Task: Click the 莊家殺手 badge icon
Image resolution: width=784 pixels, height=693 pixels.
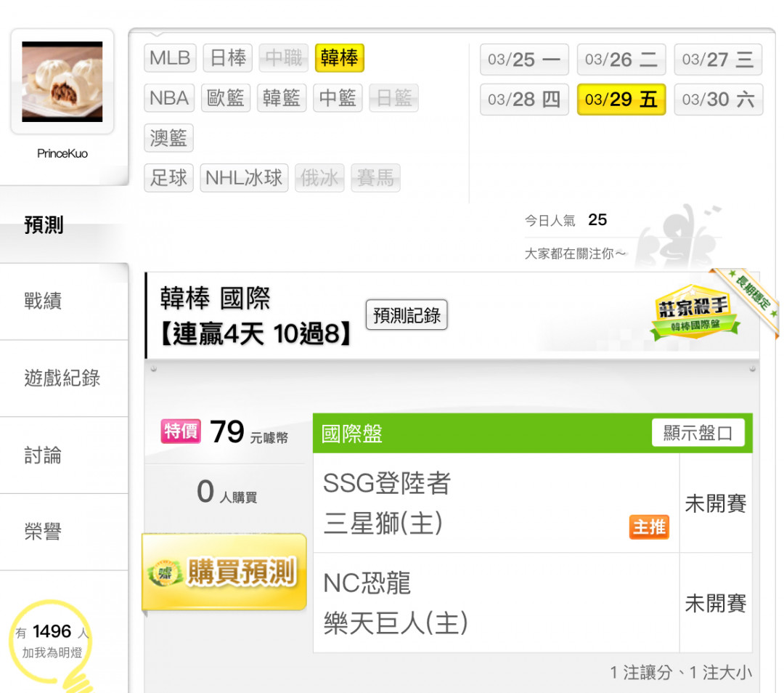Action: 695,312
